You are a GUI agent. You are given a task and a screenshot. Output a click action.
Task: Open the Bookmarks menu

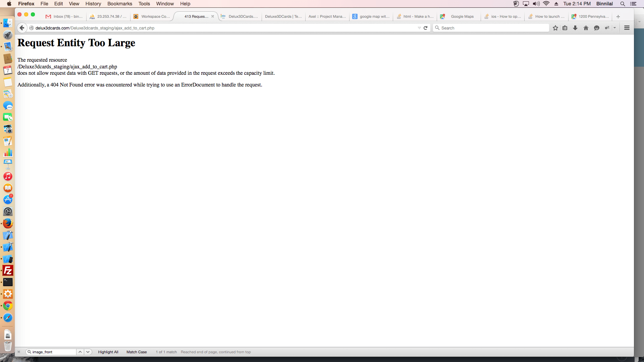pos(119,4)
